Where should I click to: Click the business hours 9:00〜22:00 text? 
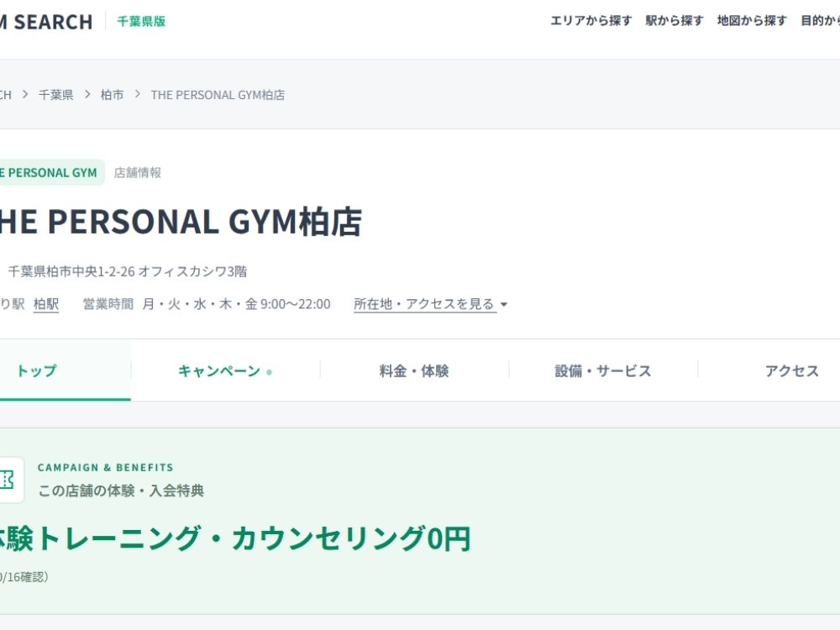click(x=295, y=304)
